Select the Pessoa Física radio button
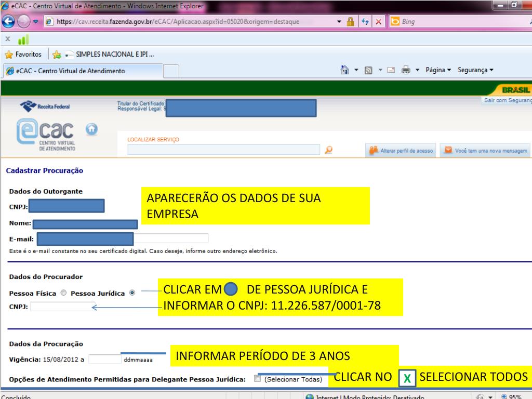 64,292
